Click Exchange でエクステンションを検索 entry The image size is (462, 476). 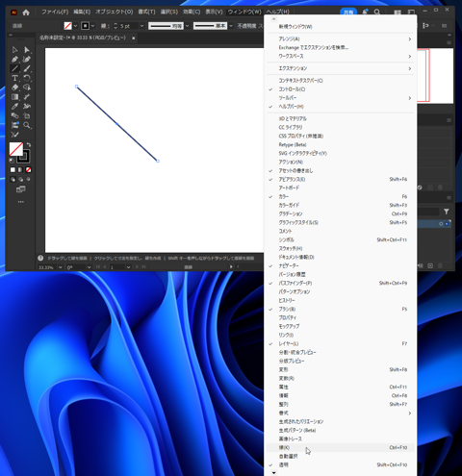coord(340,47)
